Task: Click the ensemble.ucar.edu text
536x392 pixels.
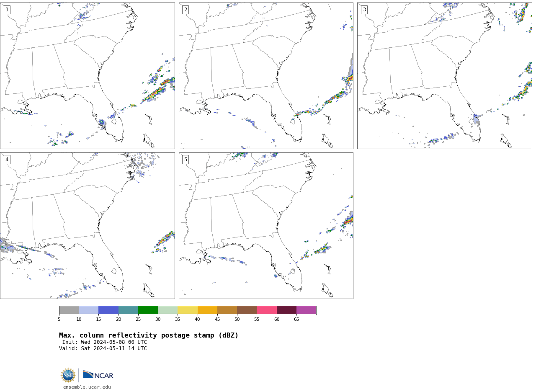Action: pyautogui.click(x=87, y=387)
